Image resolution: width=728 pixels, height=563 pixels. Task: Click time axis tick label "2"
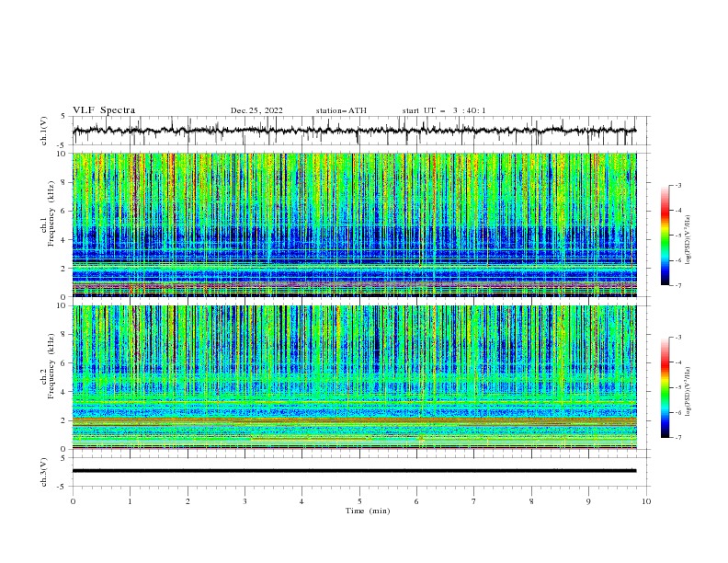pos(188,501)
